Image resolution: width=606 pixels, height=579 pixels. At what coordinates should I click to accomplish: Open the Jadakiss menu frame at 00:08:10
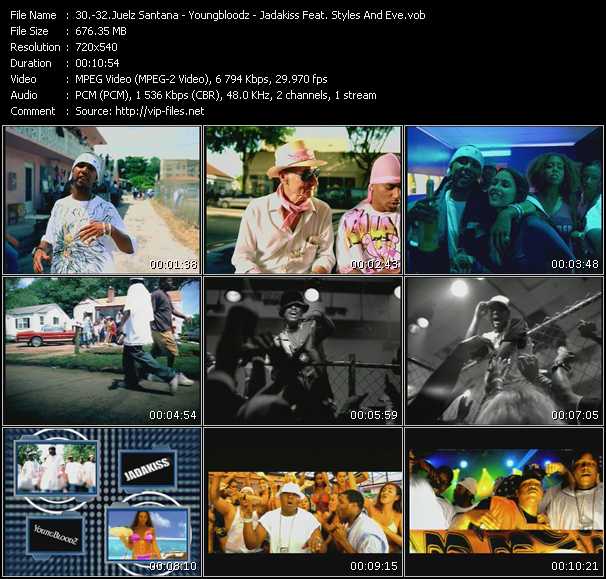click(102, 502)
